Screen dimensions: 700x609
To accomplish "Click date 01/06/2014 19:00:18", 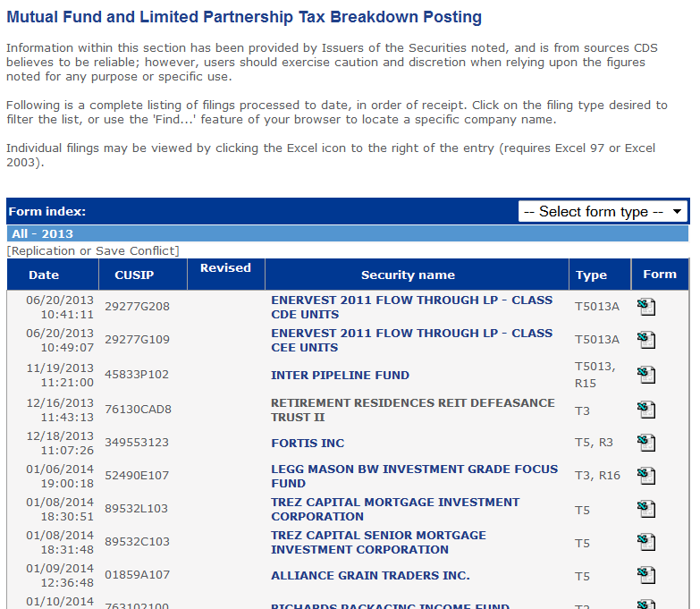I will 60,476.
